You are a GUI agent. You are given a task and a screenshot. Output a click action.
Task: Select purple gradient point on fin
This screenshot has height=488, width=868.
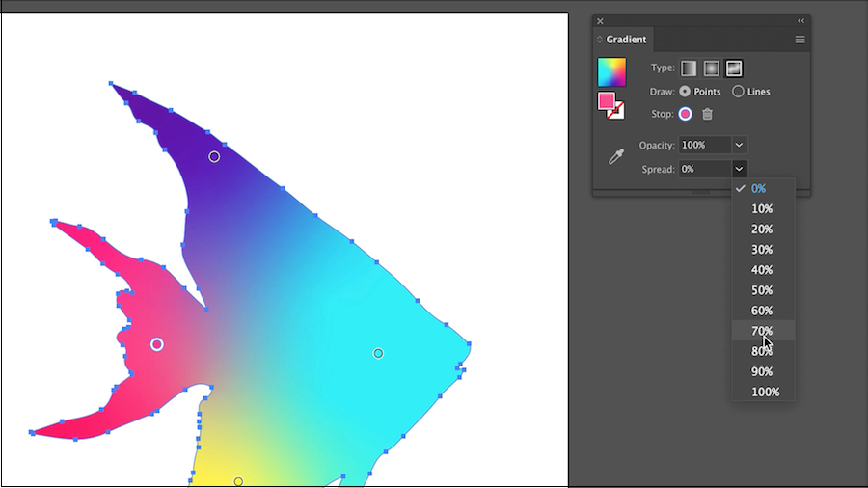tap(214, 157)
